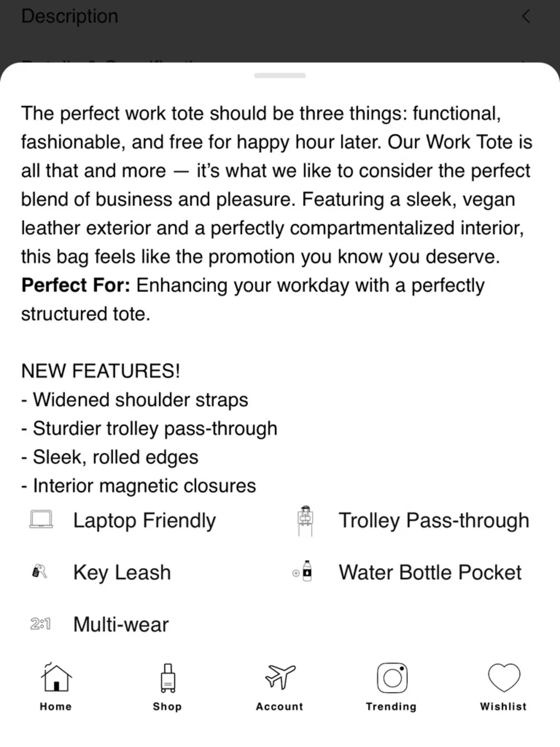Image resolution: width=560 pixels, height=747 pixels.
Task: Tap the trolley pass-through luggage icon
Action: [x=305, y=521]
